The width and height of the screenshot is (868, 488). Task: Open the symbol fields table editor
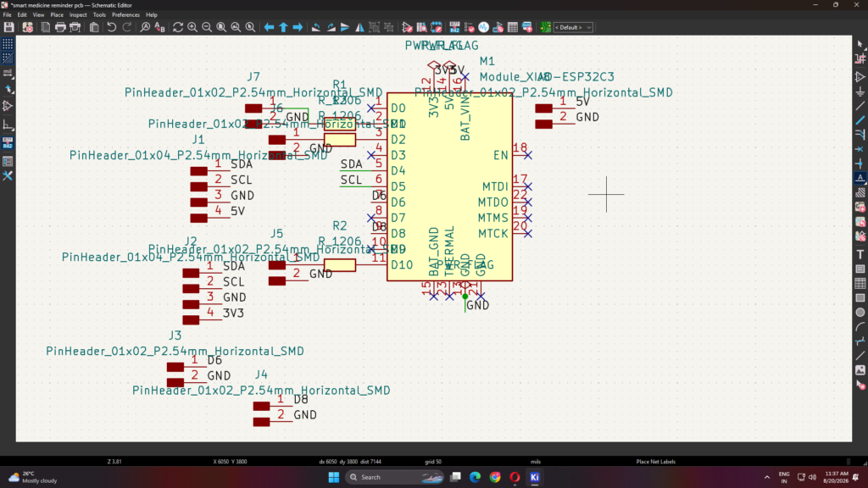(x=513, y=27)
